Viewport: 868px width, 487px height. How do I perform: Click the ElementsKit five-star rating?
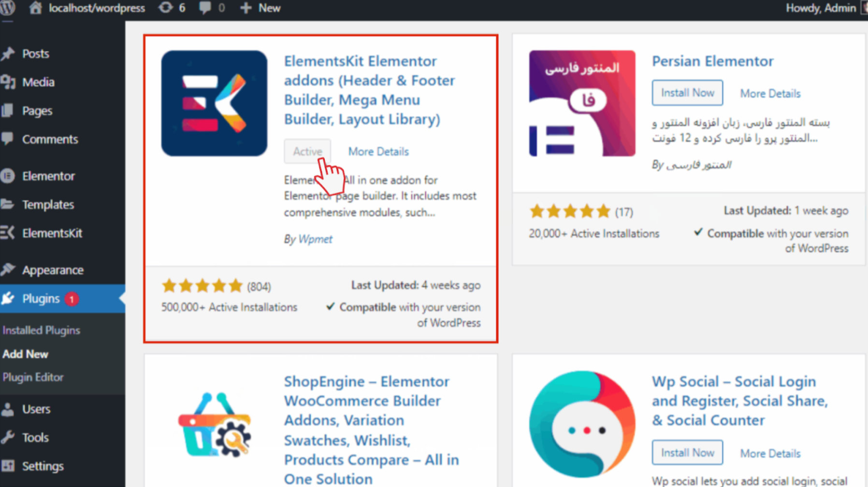[202, 286]
